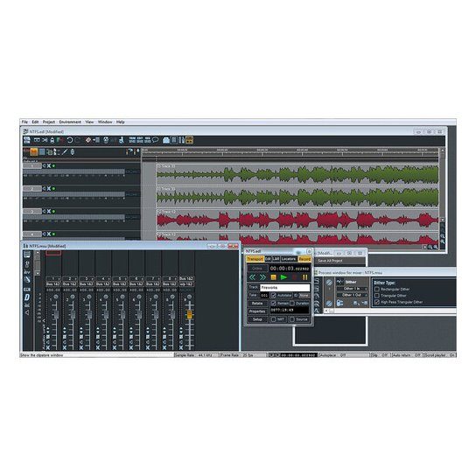This screenshot has height=476, width=476.
Task: Click the Properties button
Action: tap(257, 311)
